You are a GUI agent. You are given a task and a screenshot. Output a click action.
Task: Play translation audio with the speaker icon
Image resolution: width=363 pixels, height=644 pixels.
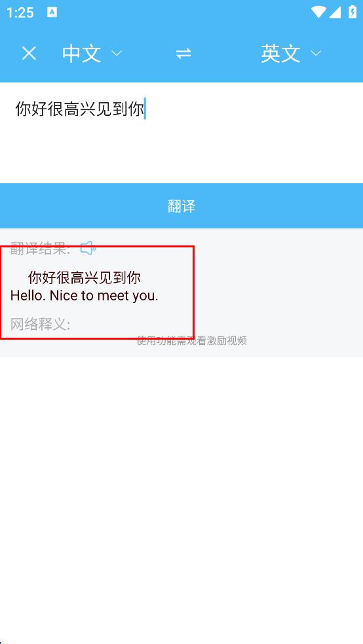(88, 248)
